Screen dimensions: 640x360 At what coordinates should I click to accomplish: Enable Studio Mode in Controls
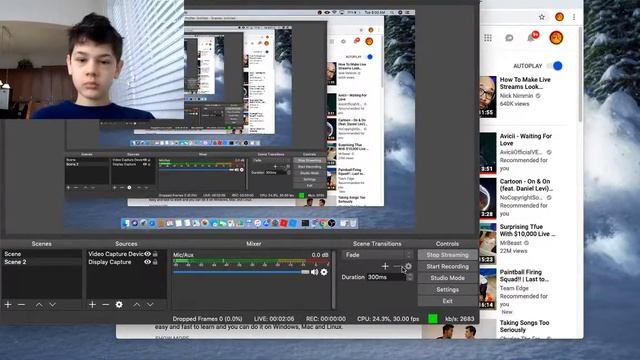[447, 278]
